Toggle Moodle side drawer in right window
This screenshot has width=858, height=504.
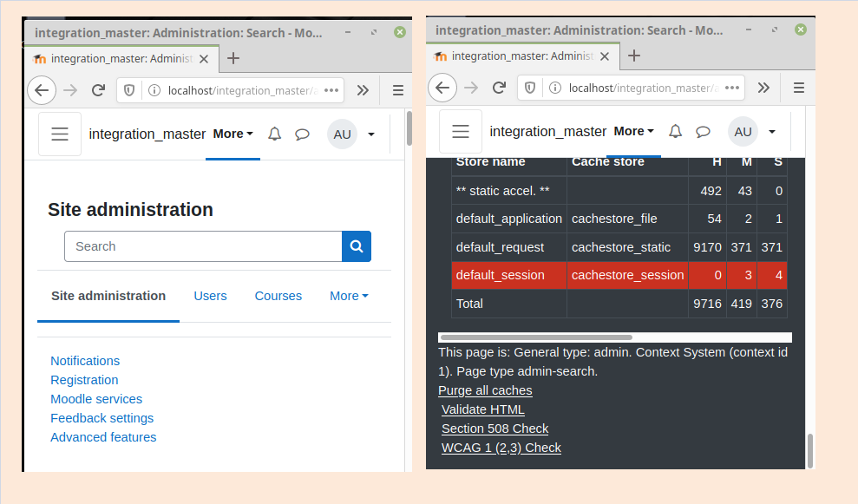pyautogui.click(x=461, y=131)
